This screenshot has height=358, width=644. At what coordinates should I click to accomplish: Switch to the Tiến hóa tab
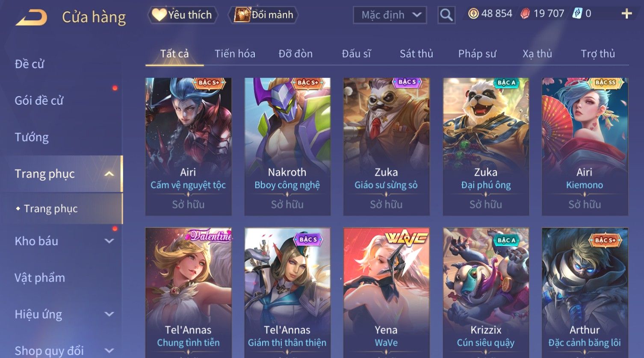tap(235, 54)
